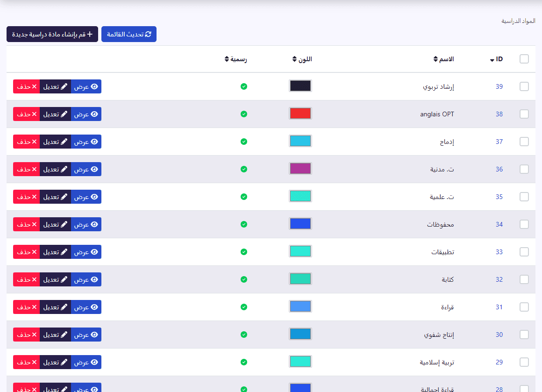The image size is (542, 392).
Task: Sort by the رسمية column header
Action: (236, 59)
